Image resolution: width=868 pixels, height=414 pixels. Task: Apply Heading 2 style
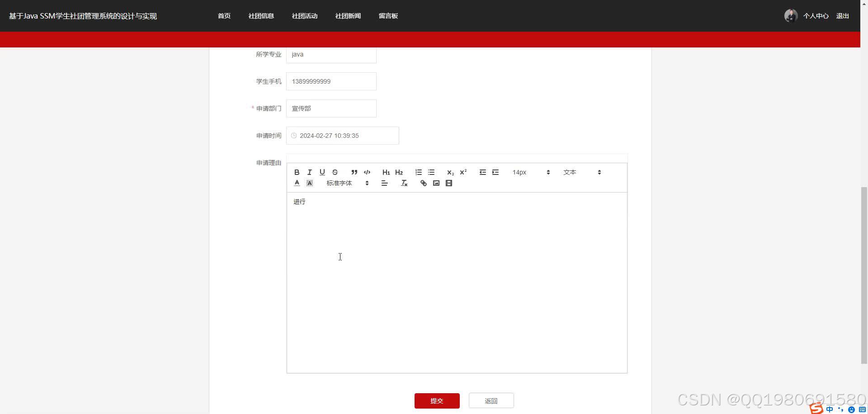(399, 172)
